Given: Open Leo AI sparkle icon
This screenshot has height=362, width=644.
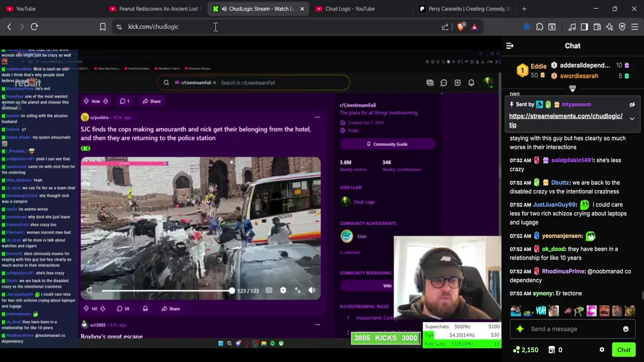Looking at the screenshot, I should 610,27.
